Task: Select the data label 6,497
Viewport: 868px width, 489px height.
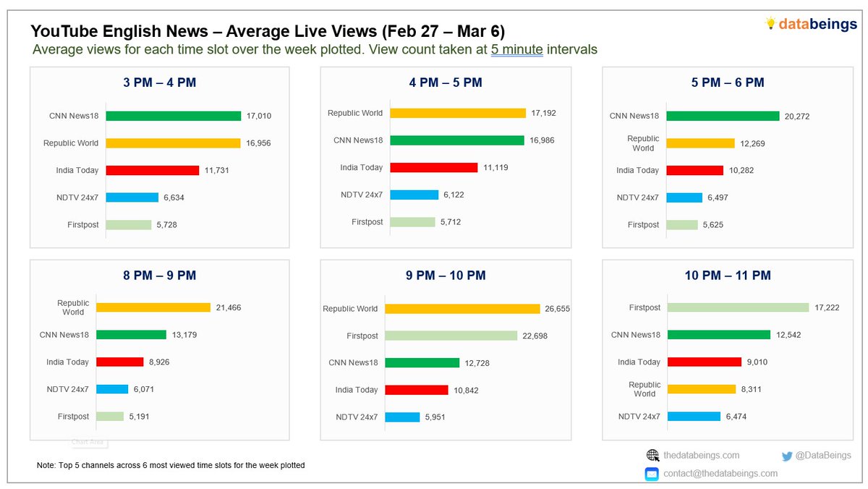Action: (x=718, y=197)
